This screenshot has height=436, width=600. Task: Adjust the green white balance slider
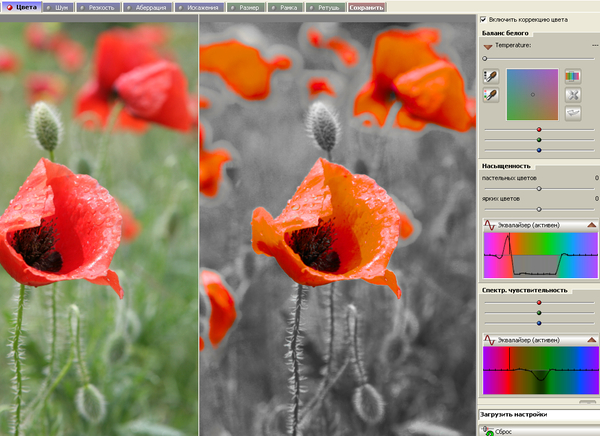(x=539, y=140)
